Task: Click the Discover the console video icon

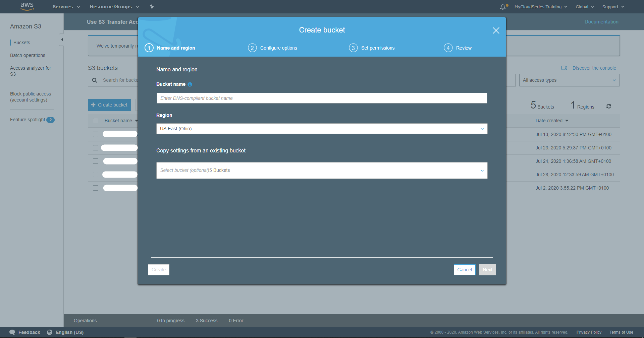Action: click(x=565, y=68)
